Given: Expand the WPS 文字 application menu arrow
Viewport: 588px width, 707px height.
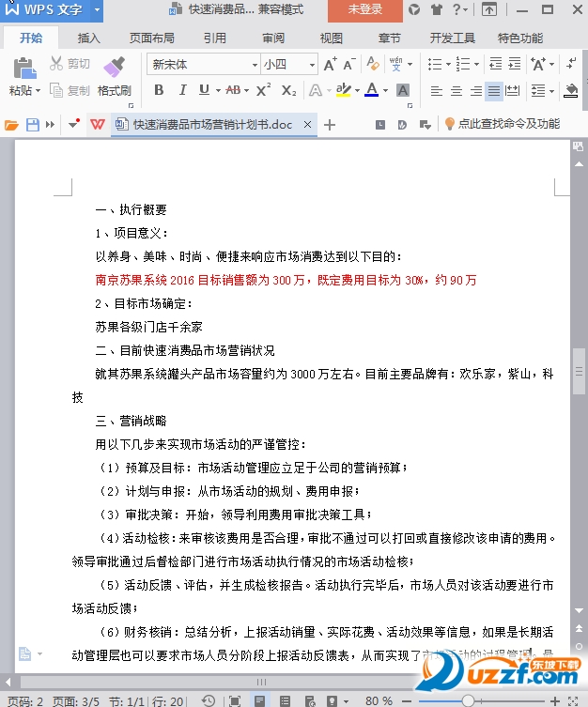Looking at the screenshot, I should pos(97,9).
